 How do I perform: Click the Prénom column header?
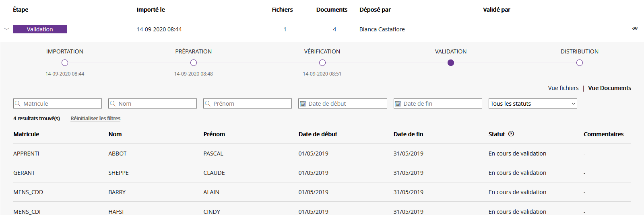(214, 134)
